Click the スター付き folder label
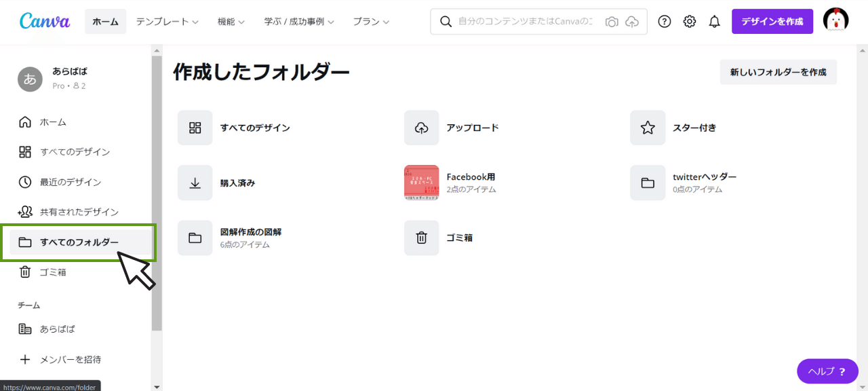The height and width of the screenshot is (391, 868). (694, 128)
